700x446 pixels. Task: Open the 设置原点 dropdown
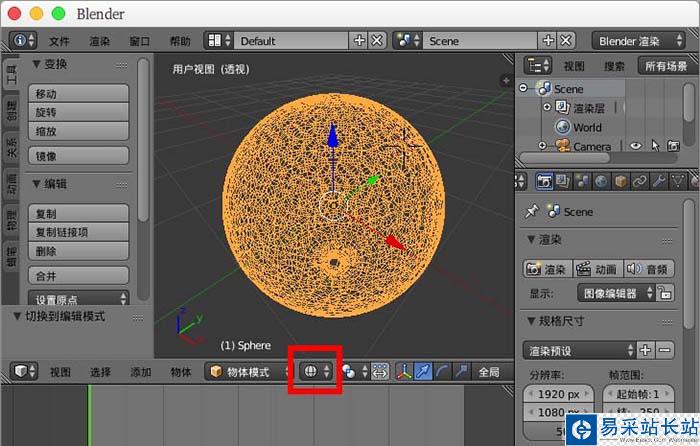click(x=79, y=298)
